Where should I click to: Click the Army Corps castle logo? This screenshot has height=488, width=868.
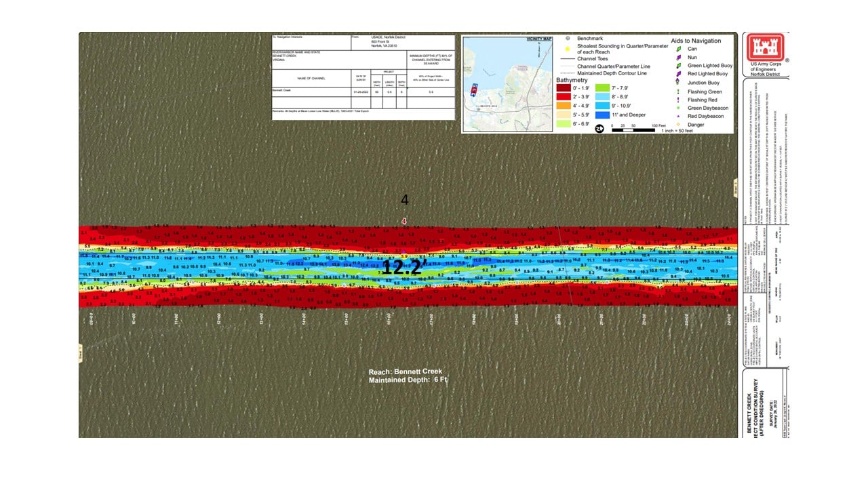[765, 47]
